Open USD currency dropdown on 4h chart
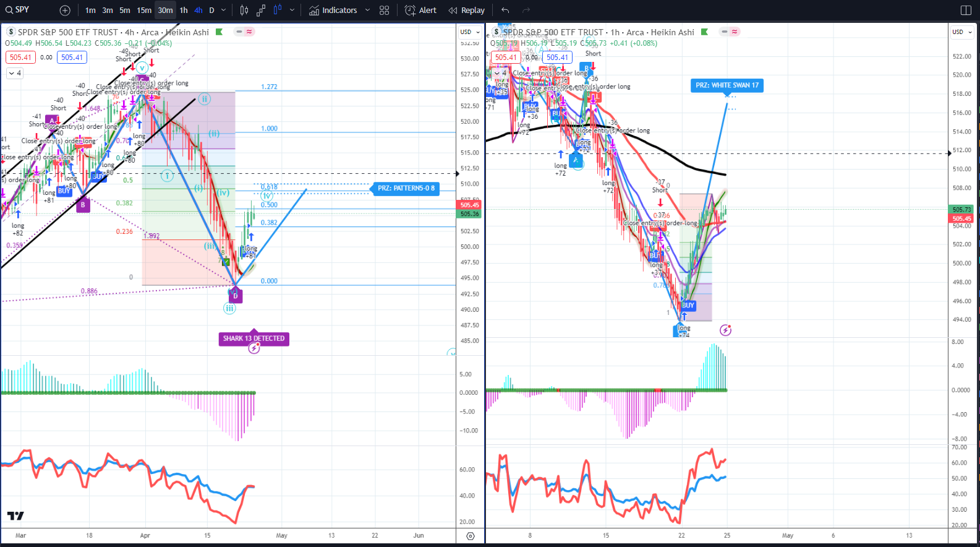Image resolution: width=980 pixels, height=547 pixels. click(x=470, y=32)
